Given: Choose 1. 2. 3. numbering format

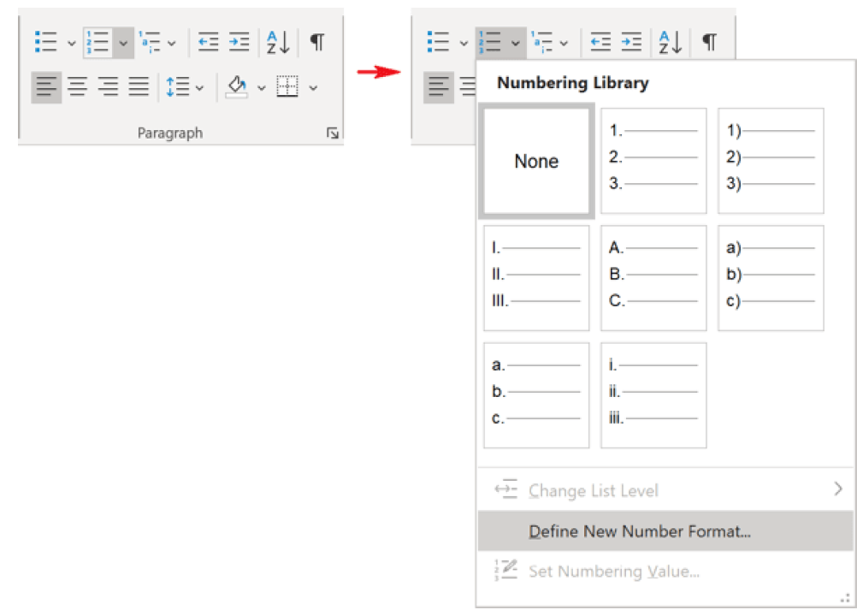Looking at the screenshot, I should point(653,161).
